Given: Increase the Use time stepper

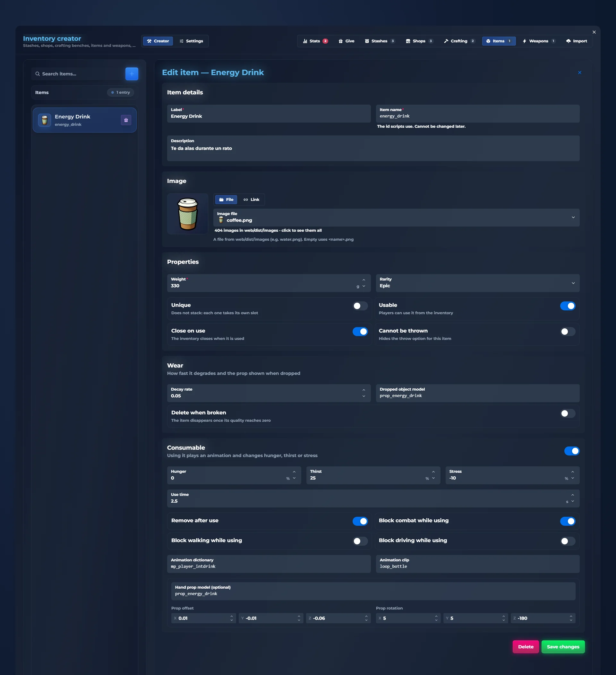Looking at the screenshot, I should (x=572, y=495).
